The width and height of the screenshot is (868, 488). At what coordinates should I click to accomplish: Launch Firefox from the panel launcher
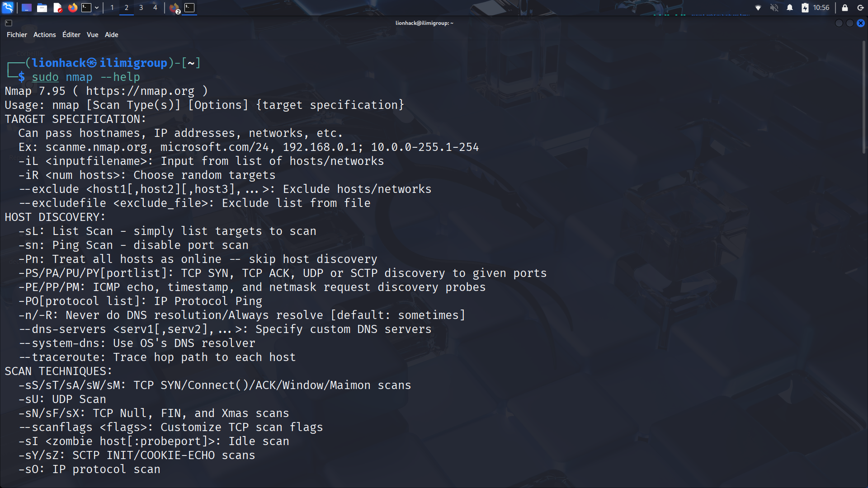(72, 8)
